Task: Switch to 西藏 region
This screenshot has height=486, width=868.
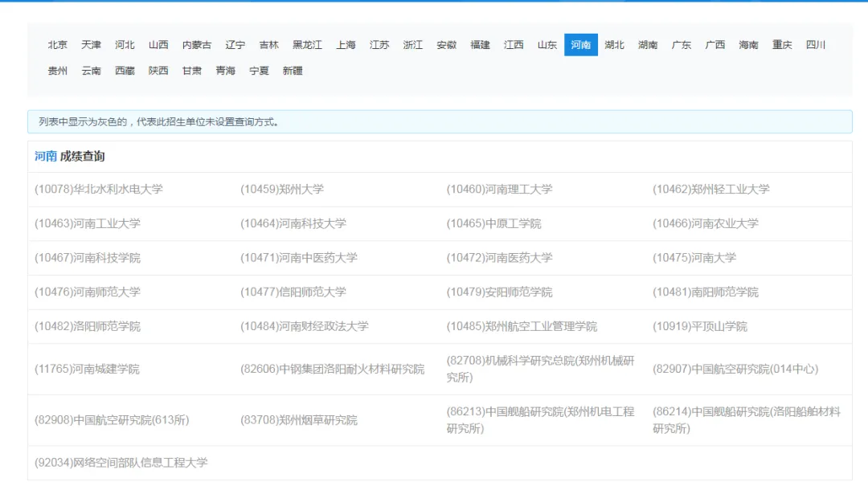Action: [125, 71]
